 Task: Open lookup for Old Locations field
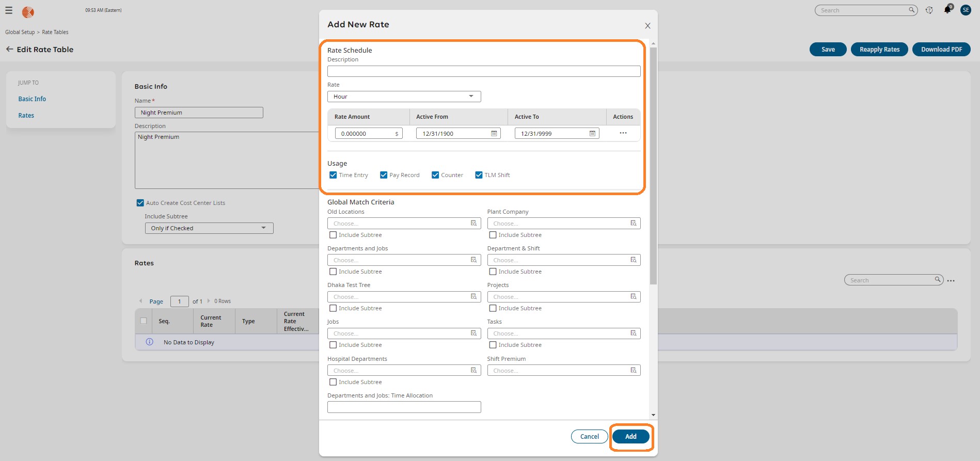pyautogui.click(x=473, y=224)
